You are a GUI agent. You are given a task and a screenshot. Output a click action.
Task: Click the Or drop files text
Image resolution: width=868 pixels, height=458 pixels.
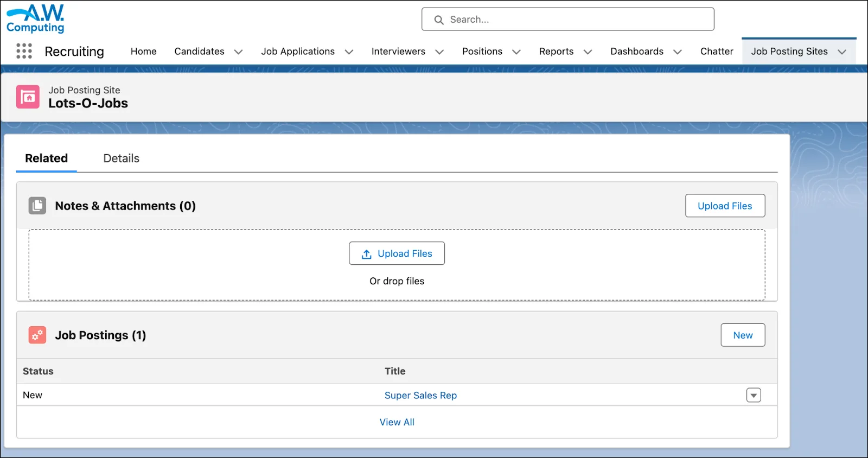pos(397,281)
